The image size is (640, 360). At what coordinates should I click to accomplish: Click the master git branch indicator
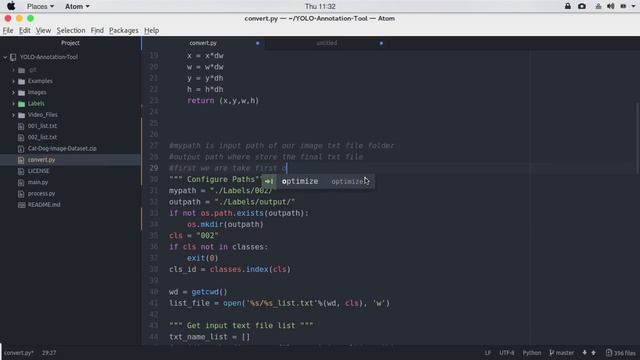tap(562, 353)
